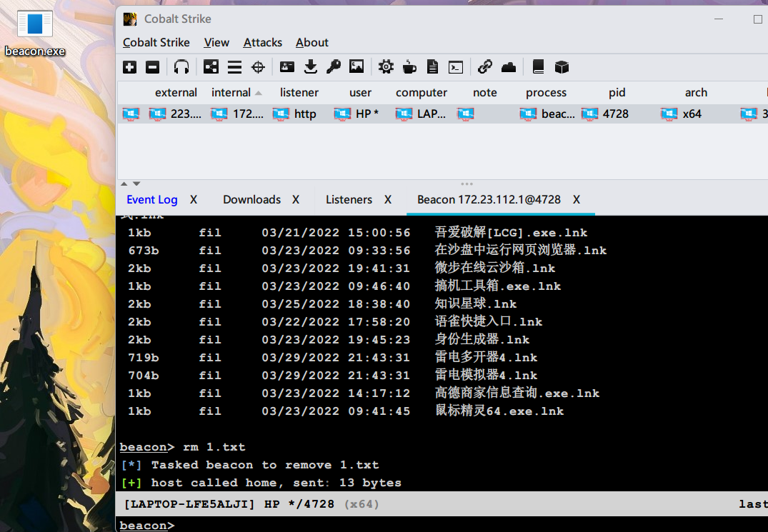This screenshot has width=768, height=532.
Task: Sort sessions by process column header
Action: click(x=546, y=93)
